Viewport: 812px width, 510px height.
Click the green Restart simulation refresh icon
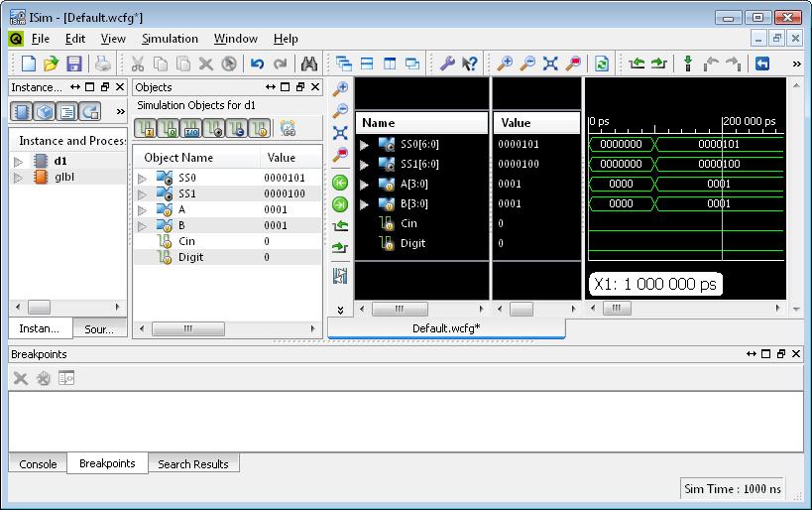(601, 64)
